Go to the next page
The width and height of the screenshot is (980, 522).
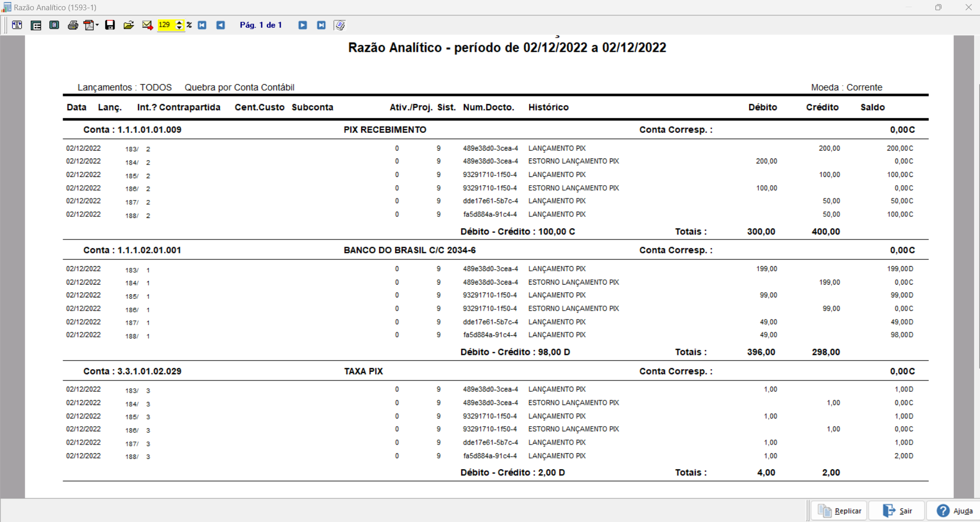point(303,25)
